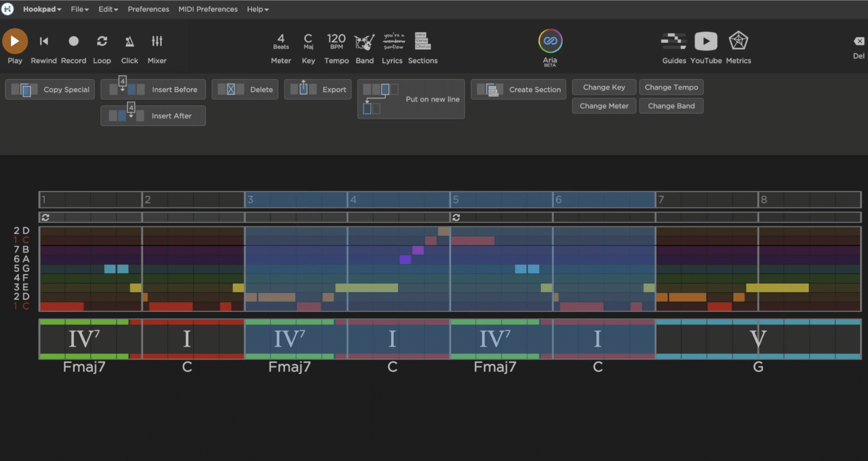Click the Fmaj7 label under measure 1
The width and height of the screenshot is (868, 461).
84,367
